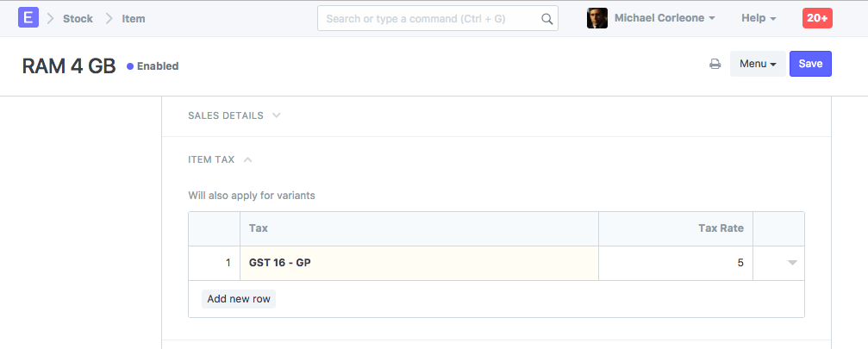The width and height of the screenshot is (868, 349).
Task: Edit the GST 16 - GP tax cell
Action: point(419,263)
